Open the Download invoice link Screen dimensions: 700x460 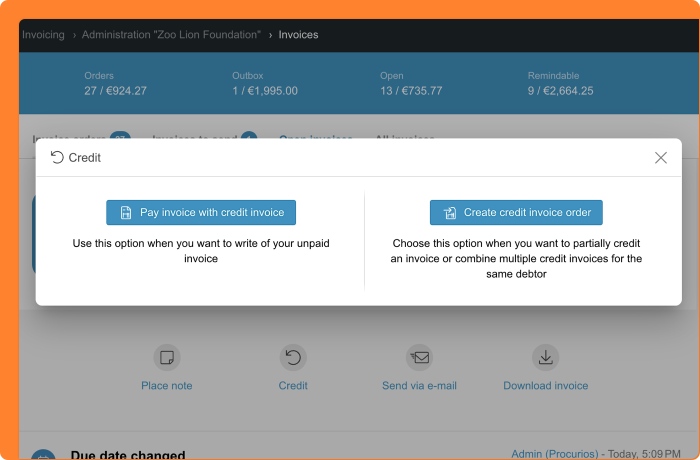click(x=546, y=385)
